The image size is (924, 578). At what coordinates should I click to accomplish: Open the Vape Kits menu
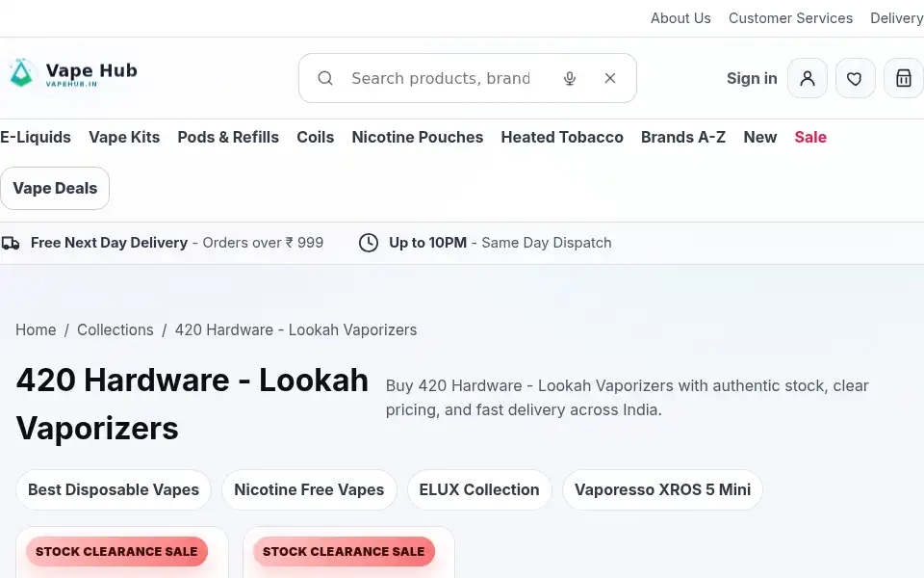(124, 137)
